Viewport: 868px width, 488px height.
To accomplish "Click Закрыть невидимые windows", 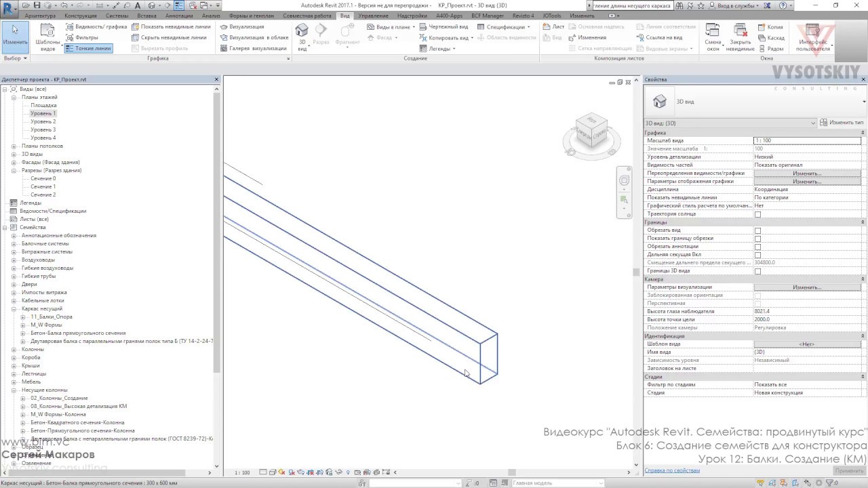I will (x=740, y=37).
